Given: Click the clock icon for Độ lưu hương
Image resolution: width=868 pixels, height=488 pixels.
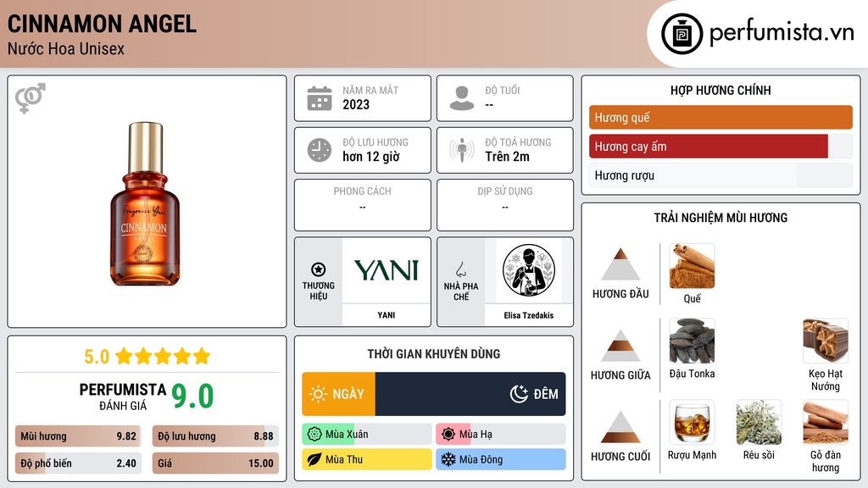Looking at the screenshot, I should (320, 150).
